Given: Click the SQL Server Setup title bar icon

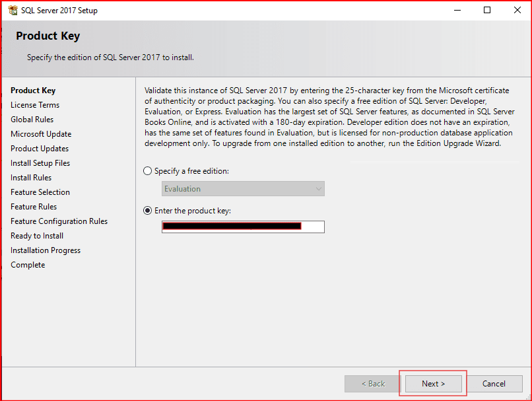Looking at the screenshot, I should (13, 11).
